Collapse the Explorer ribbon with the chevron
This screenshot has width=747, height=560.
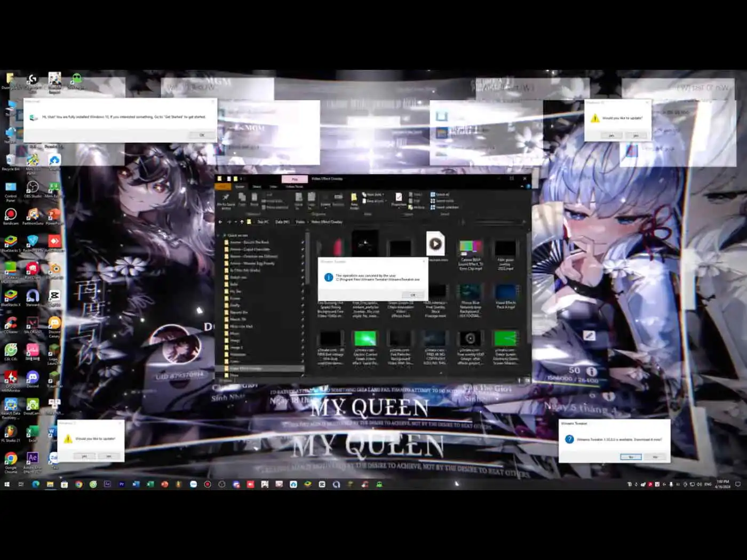(522, 187)
